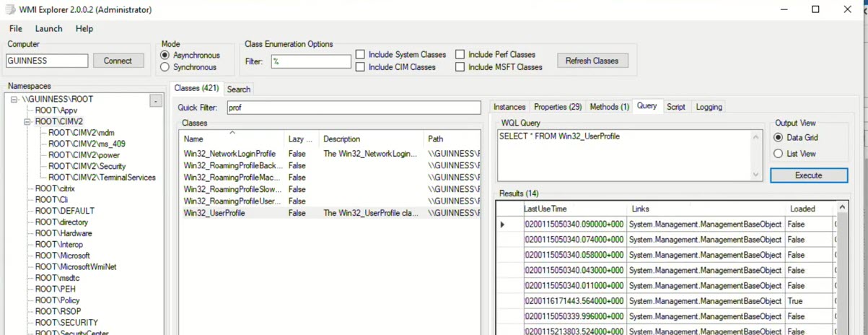The height and width of the screenshot is (335, 868).
Task: Enable Include Perf Classes
Action: coord(460,55)
